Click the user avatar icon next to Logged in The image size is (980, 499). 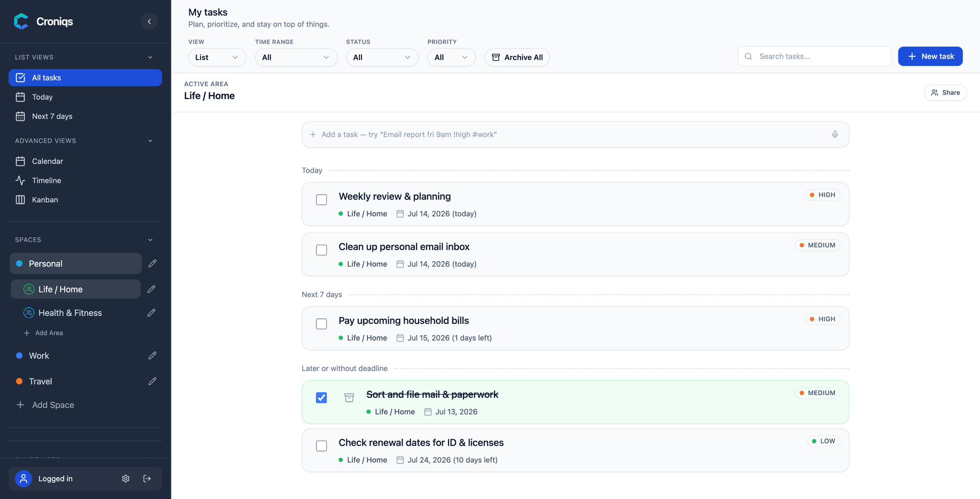tap(23, 479)
